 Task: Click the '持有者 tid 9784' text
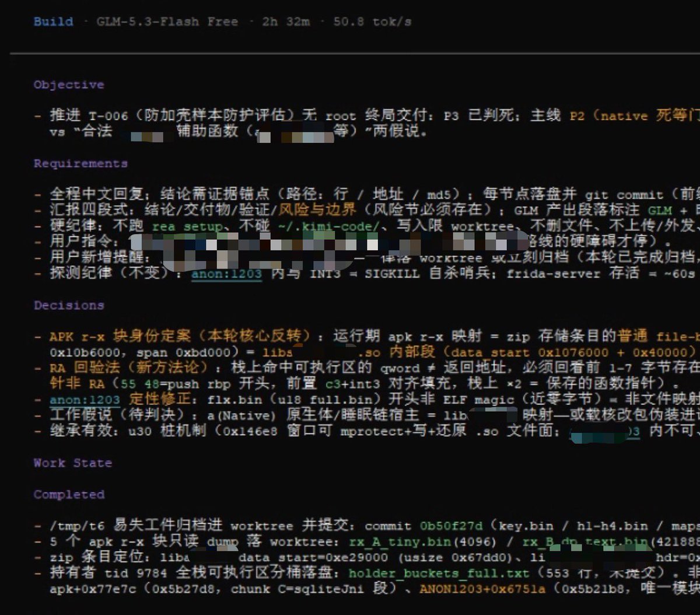(x=108, y=573)
